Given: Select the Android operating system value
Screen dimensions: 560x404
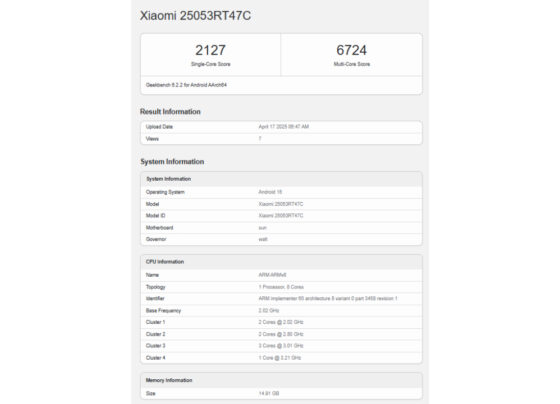Looking at the screenshot, I should coord(270,192).
